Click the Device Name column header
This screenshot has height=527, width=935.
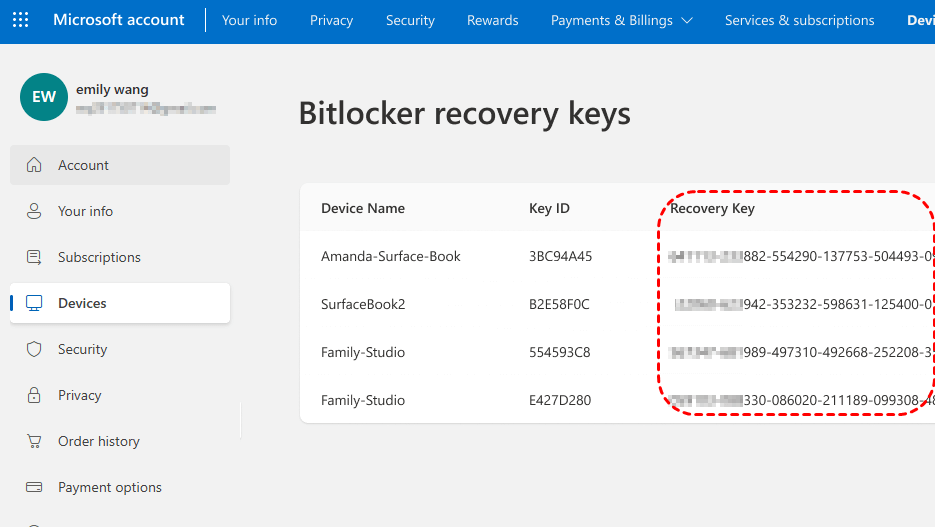coord(363,208)
